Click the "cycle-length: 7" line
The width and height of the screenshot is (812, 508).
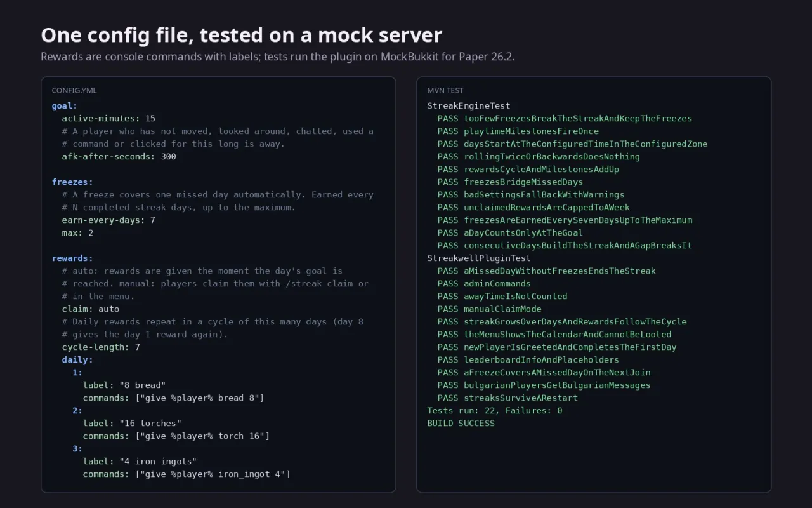pyautogui.click(x=101, y=347)
